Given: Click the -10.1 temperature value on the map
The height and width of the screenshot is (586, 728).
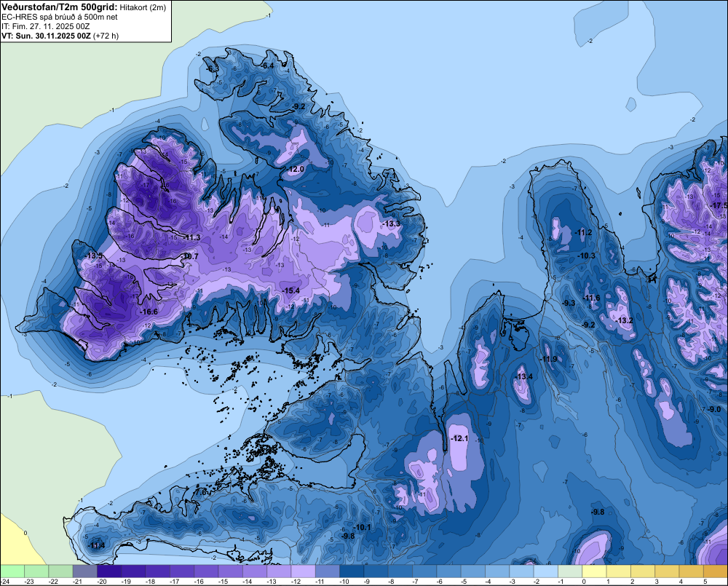Looking at the screenshot, I should (362, 527).
